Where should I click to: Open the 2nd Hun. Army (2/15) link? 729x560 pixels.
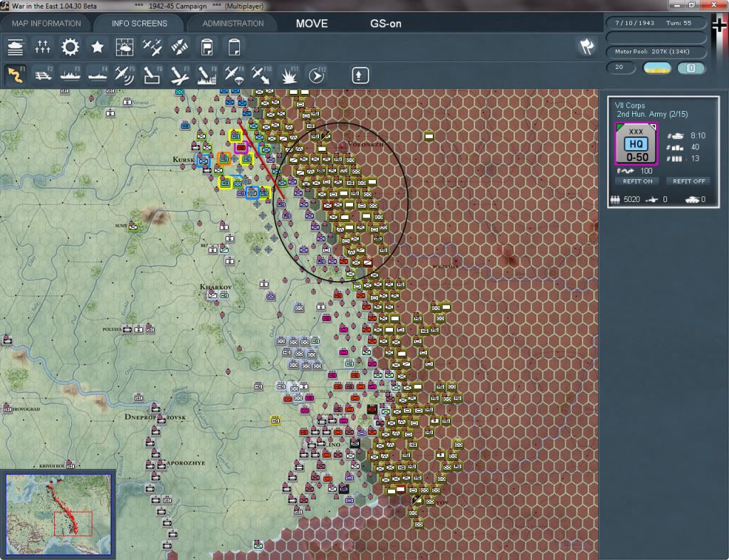pyautogui.click(x=652, y=115)
